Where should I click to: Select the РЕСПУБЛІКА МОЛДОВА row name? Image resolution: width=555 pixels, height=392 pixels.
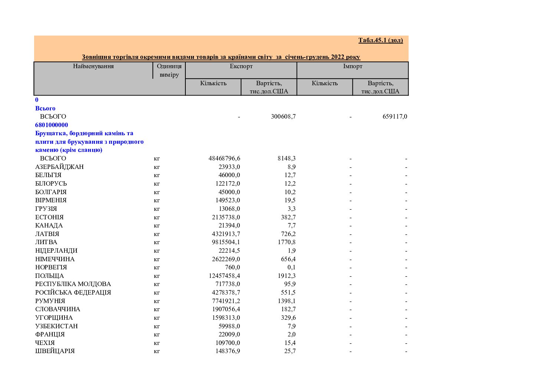(73, 284)
